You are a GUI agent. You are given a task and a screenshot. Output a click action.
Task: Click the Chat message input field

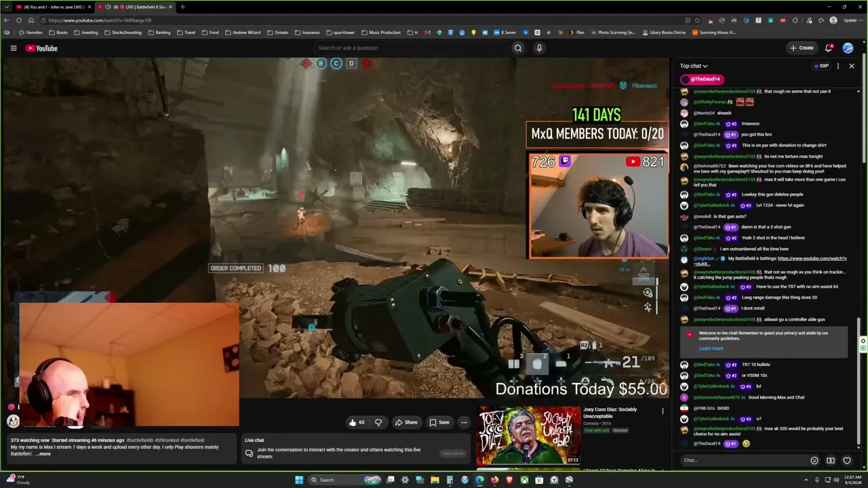(743, 460)
